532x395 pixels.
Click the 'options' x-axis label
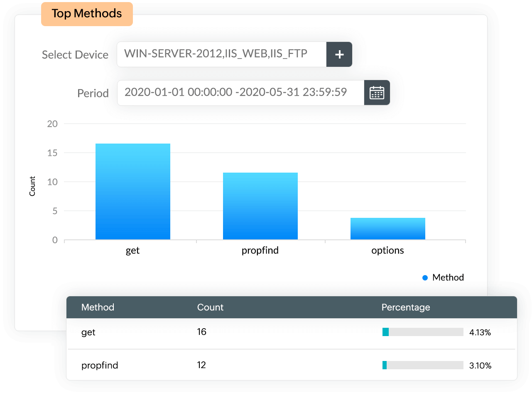pyautogui.click(x=388, y=251)
